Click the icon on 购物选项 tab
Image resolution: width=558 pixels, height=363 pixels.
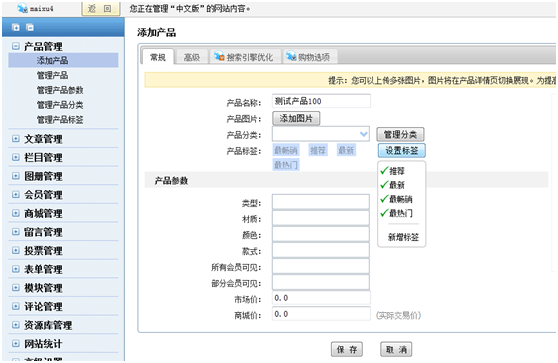(291, 56)
